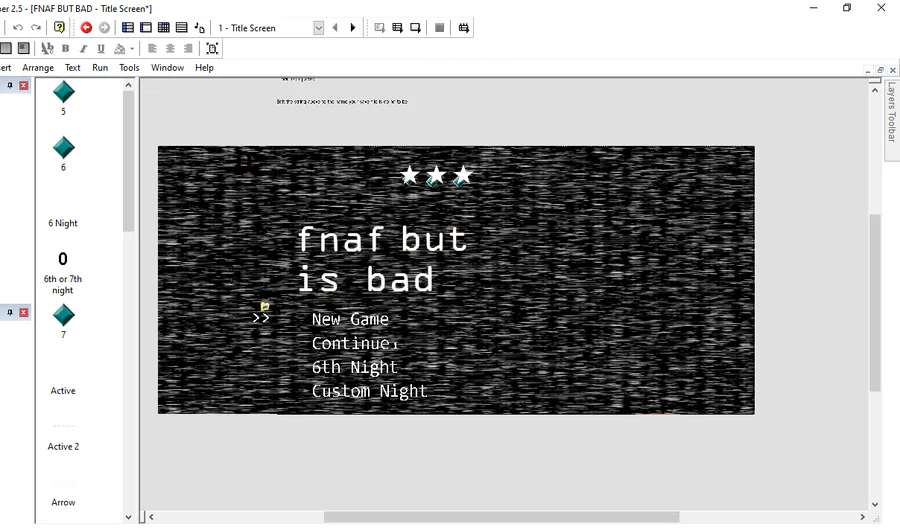Select the middle star in the frame
Image resolution: width=900 pixels, height=530 pixels.
click(x=436, y=175)
